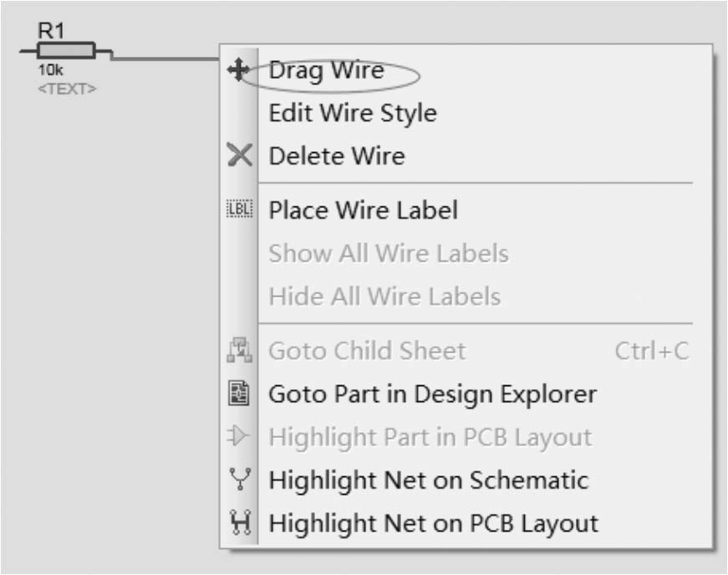Click the wire leaving resistor R1
Screen dimensions: 728x575
tap(167, 59)
